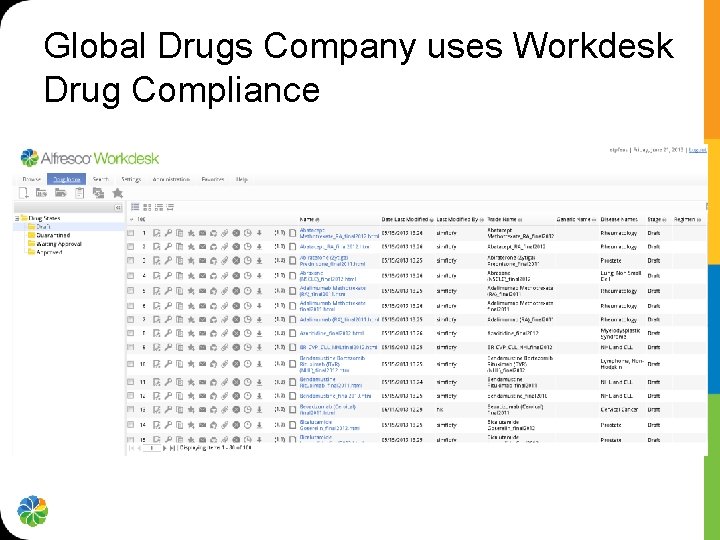Image resolution: width=720 pixels, height=540 pixels.
Task: Open the Administration tab
Action: 171,180
